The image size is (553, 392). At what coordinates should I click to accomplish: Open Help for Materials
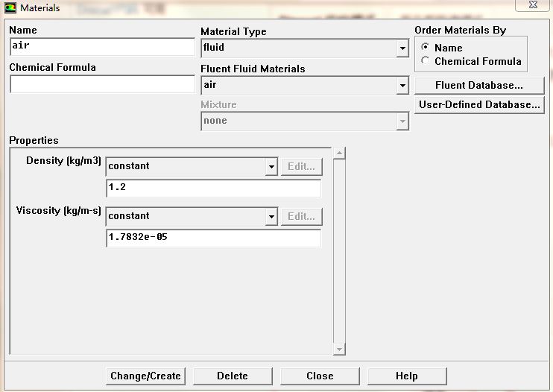pyautogui.click(x=406, y=376)
